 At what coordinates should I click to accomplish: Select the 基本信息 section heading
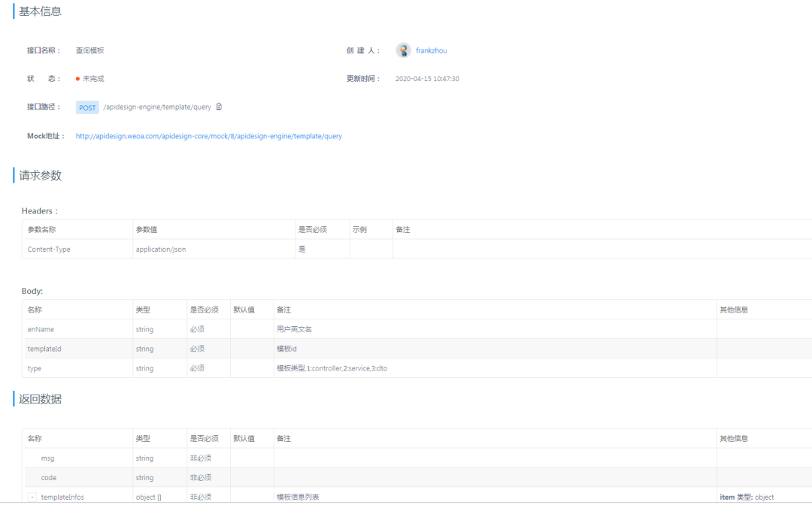[41, 11]
